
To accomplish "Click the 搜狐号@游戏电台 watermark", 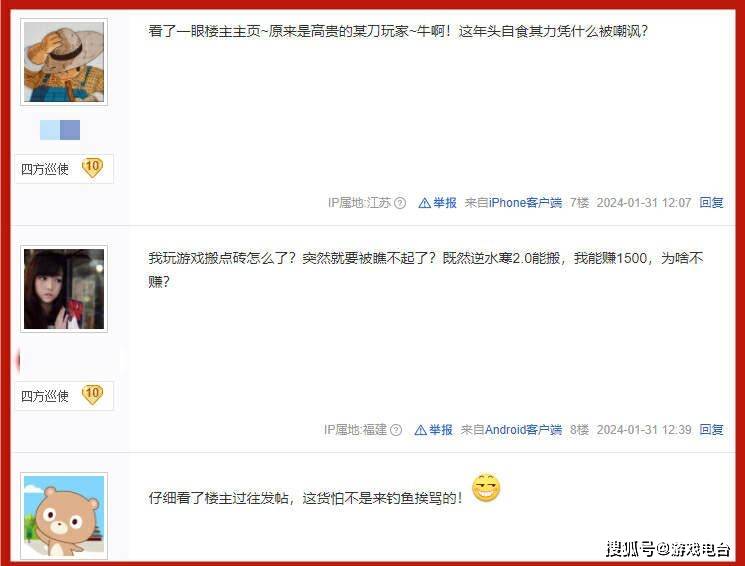I will 668,549.
